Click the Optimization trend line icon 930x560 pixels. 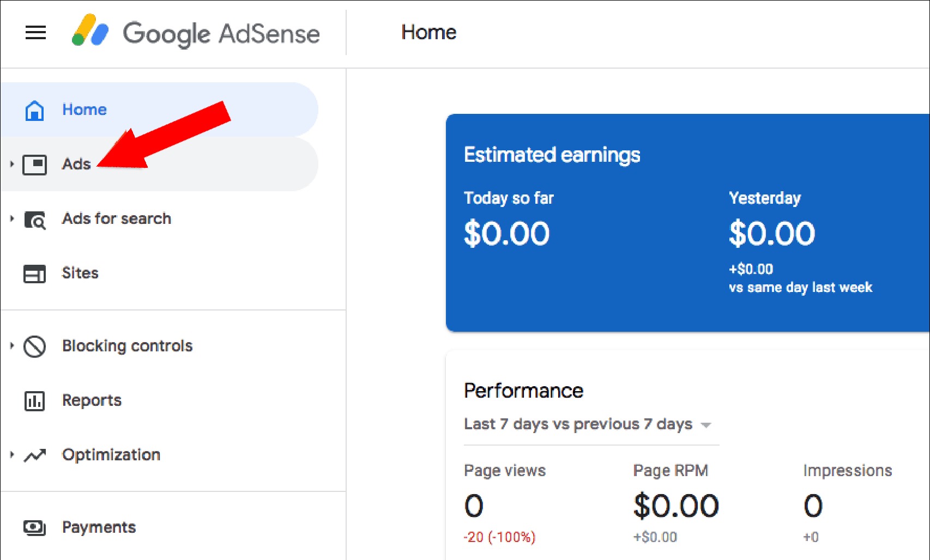35,455
